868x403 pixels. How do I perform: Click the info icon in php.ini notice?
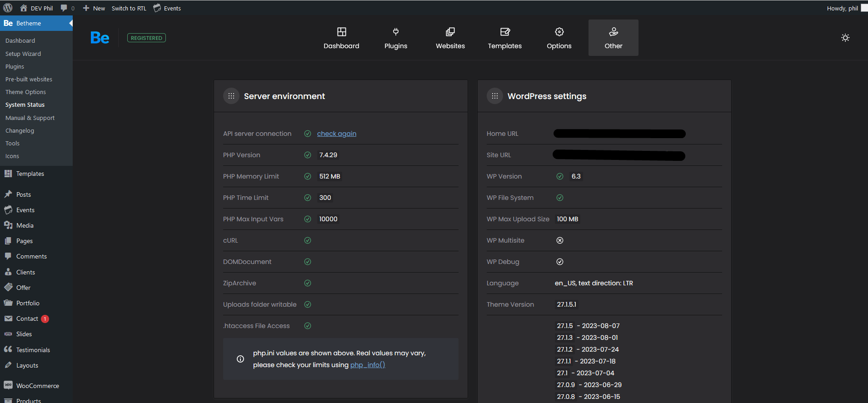click(240, 359)
